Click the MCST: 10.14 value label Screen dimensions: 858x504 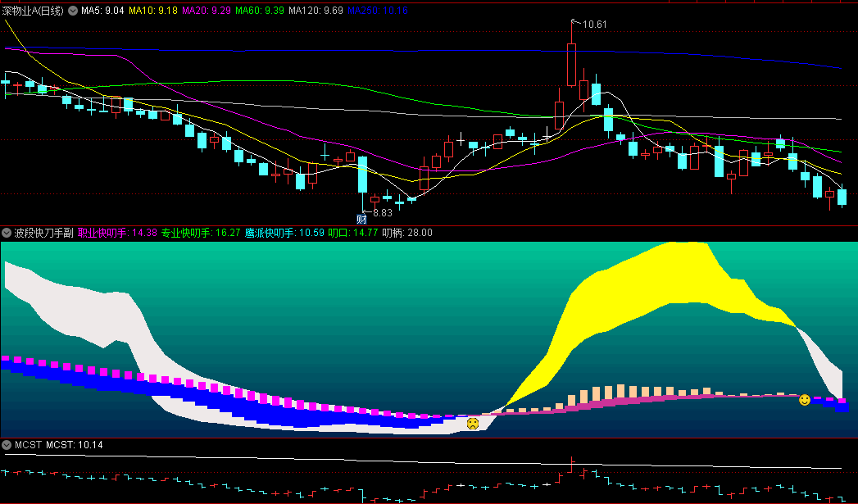click(75, 445)
